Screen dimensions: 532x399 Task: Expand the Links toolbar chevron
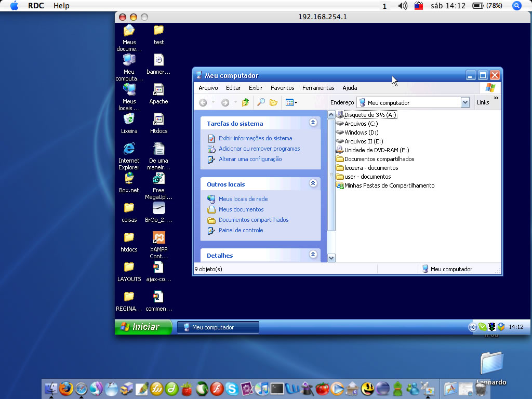tap(496, 98)
